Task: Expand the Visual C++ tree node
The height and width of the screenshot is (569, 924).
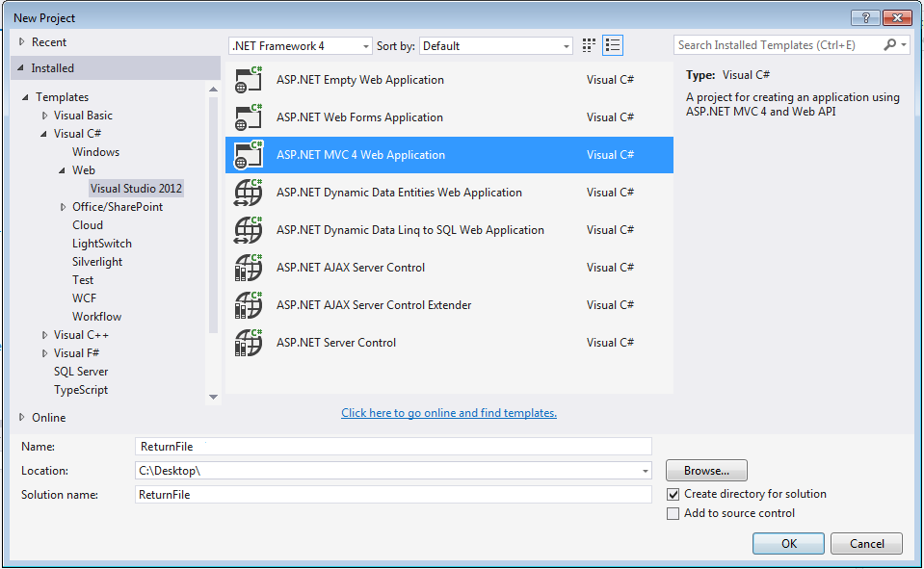Action: point(44,335)
